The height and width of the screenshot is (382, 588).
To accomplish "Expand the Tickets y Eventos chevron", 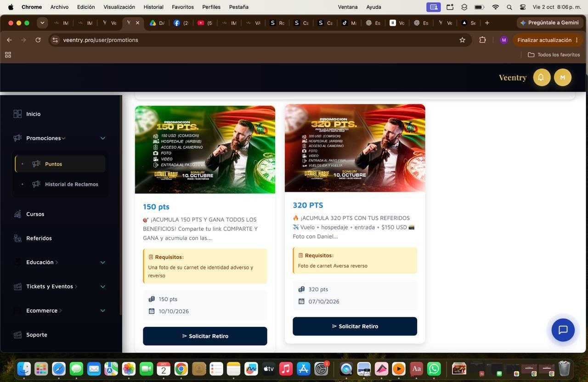I will click(x=103, y=286).
